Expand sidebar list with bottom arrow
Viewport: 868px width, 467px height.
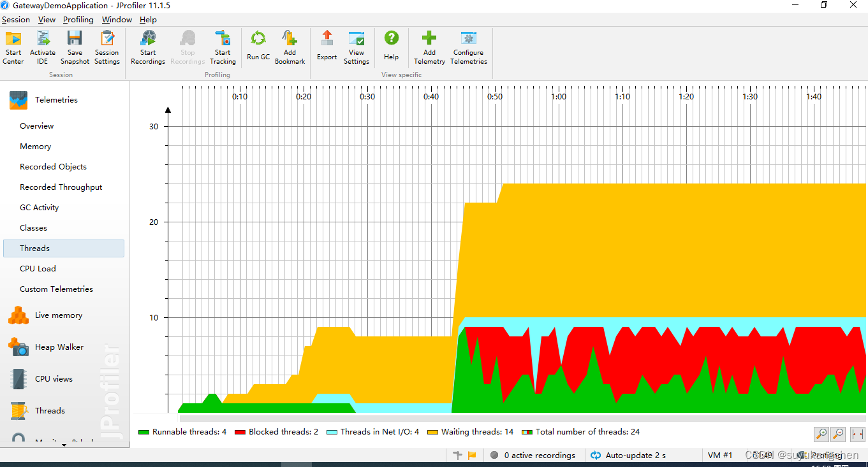point(64,445)
